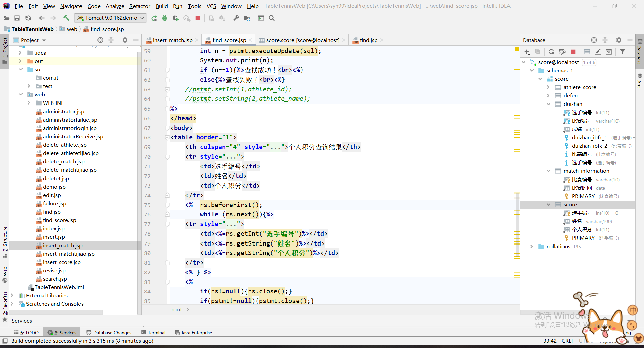Expand the .idea folder
The height and width of the screenshot is (348, 644).
(x=20, y=53)
